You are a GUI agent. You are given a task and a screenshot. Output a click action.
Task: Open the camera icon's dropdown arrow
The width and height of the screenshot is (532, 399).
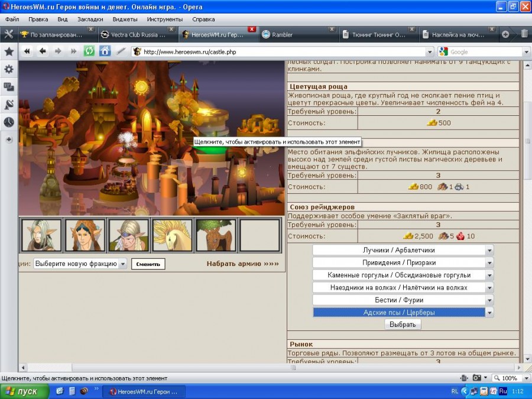[x=485, y=378]
